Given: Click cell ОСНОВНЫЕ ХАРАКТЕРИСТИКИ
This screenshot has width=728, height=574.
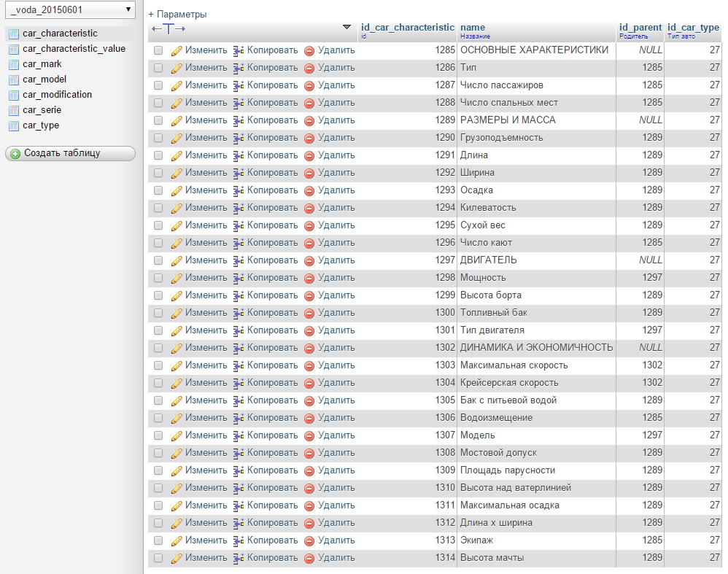Looking at the screenshot, I should 534,50.
